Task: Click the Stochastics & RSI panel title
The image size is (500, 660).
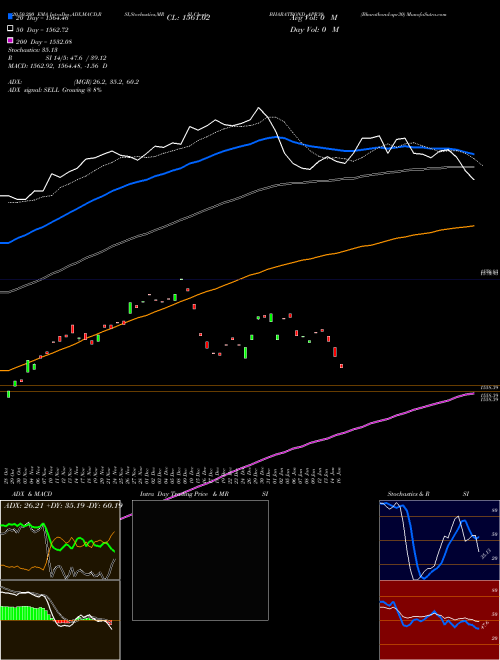Action: pos(428,494)
